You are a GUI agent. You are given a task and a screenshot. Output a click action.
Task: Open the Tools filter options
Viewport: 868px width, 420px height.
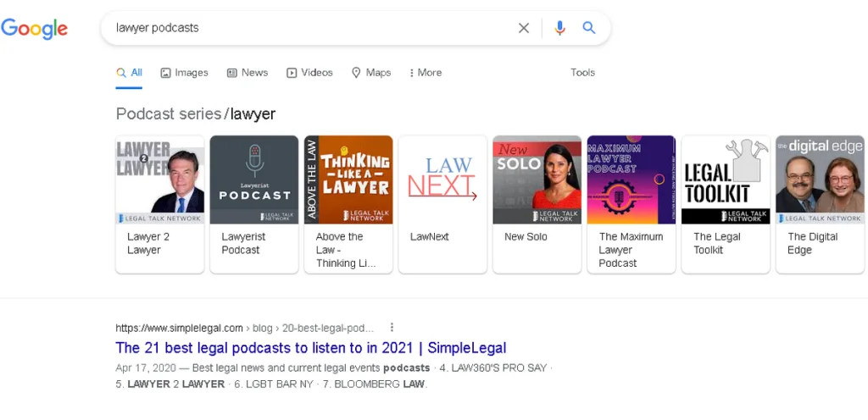coord(582,73)
